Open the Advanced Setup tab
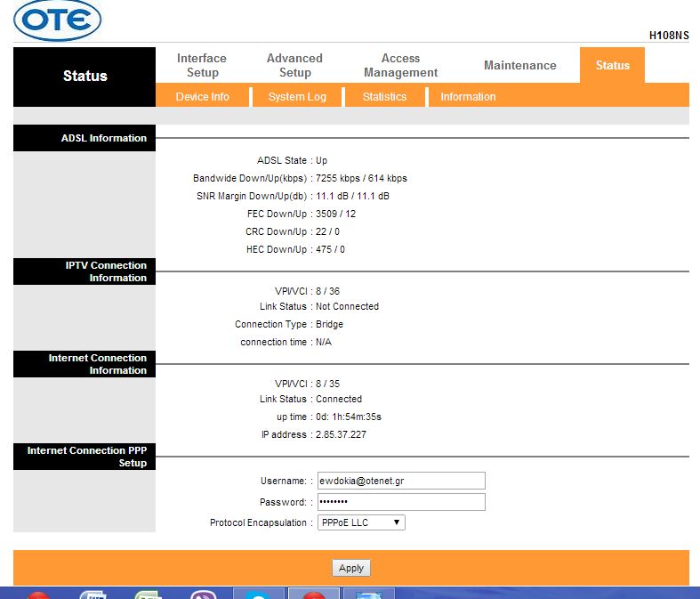This screenshot has width=700, height=599. (294, 65)
